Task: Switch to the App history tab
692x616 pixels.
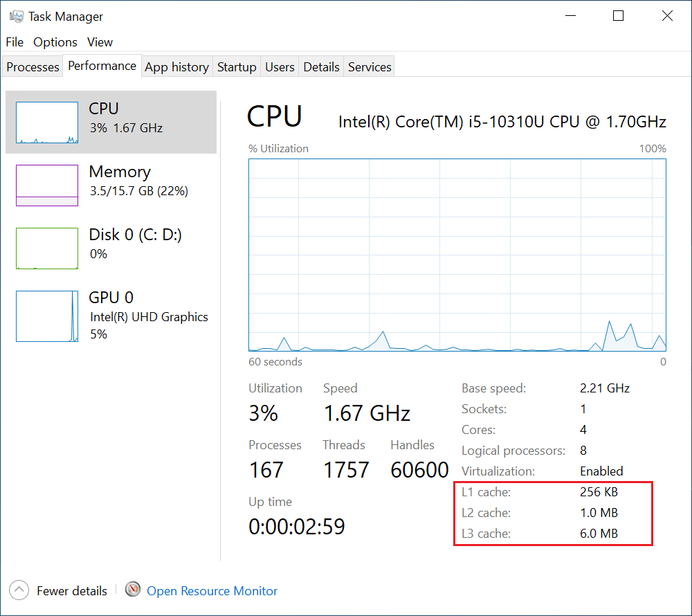Action: tap(176, 66)
